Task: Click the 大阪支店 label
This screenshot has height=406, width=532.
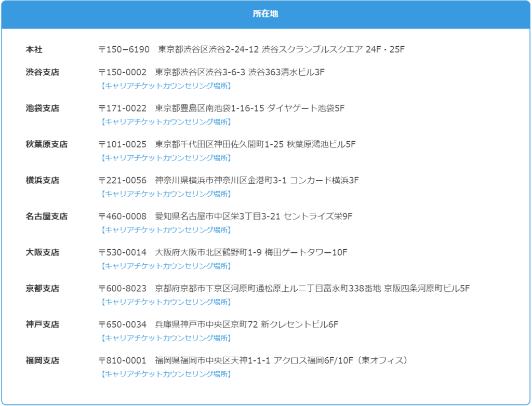Action: tap(43, 252)
